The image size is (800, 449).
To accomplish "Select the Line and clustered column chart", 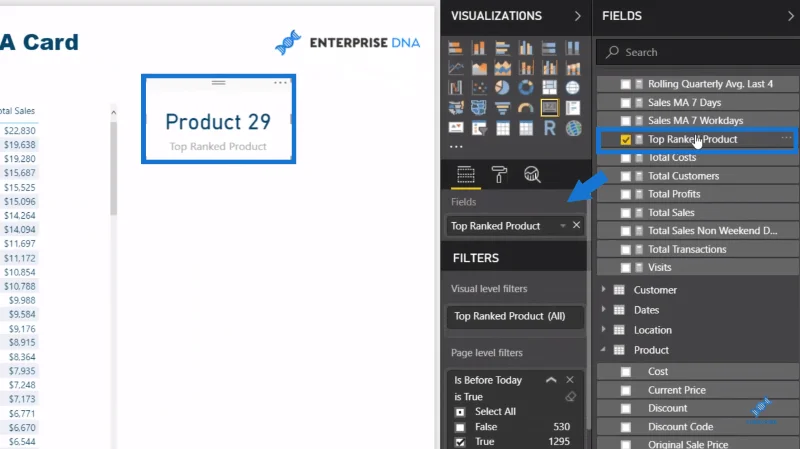I will pos(549,68).
